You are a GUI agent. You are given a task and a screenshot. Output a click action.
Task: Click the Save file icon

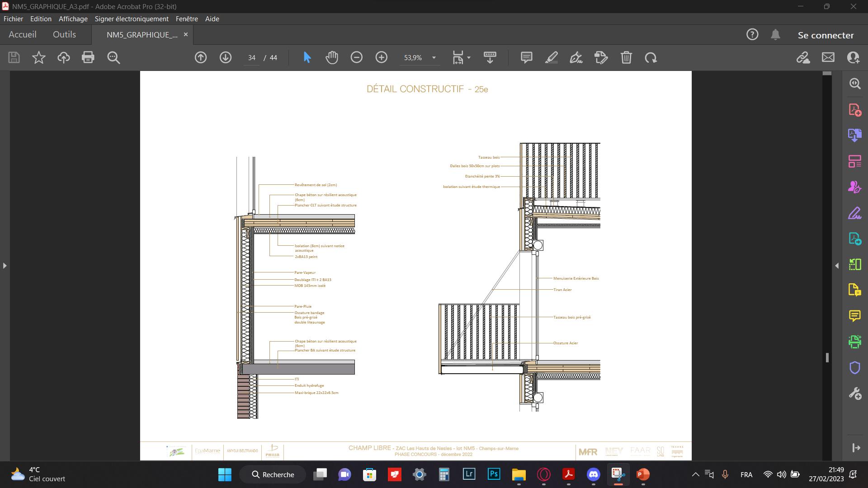point(14,57)
